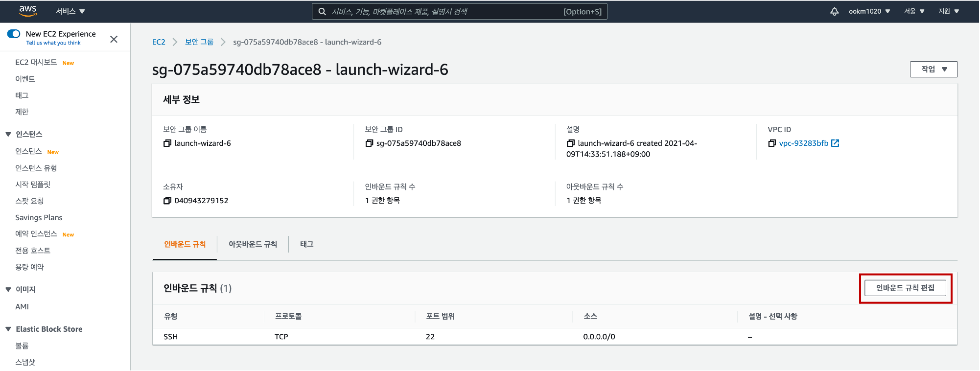Go to EC2 breadcrumb link
Viewport: 980px width, 371px height.
(159, 42)
